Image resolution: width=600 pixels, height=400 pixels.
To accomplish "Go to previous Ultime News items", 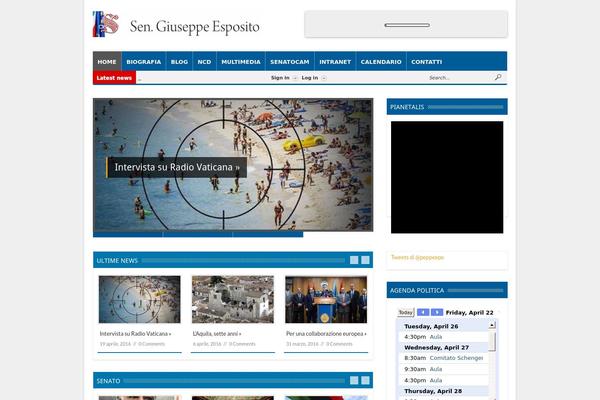I will point(354,260).
